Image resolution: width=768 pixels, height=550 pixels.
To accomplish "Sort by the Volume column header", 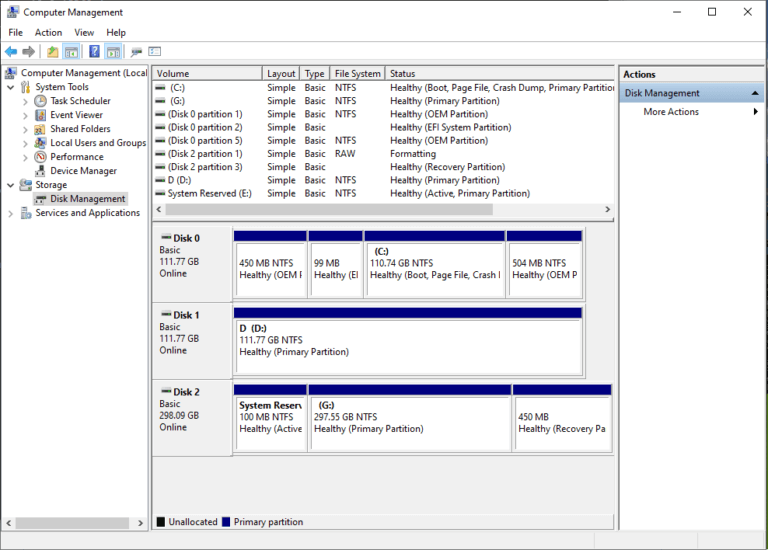I will point(207,73).
